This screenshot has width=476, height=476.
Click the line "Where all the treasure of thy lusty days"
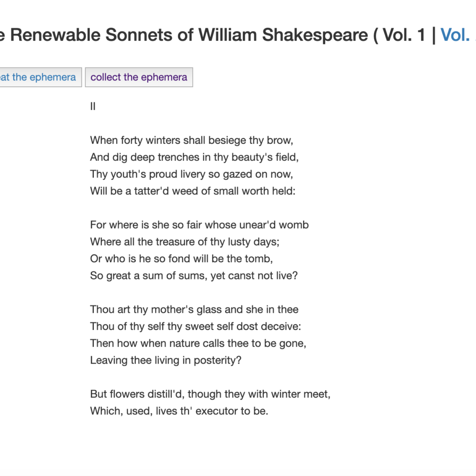[185, 242]
